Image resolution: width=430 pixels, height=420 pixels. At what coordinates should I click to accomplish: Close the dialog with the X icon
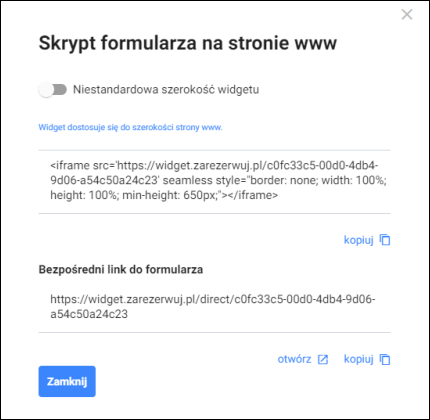pos(407,15)
